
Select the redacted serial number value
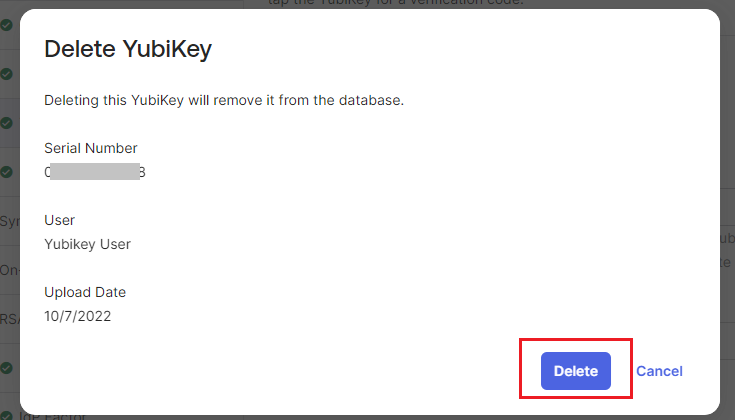[x=95, y=172]
